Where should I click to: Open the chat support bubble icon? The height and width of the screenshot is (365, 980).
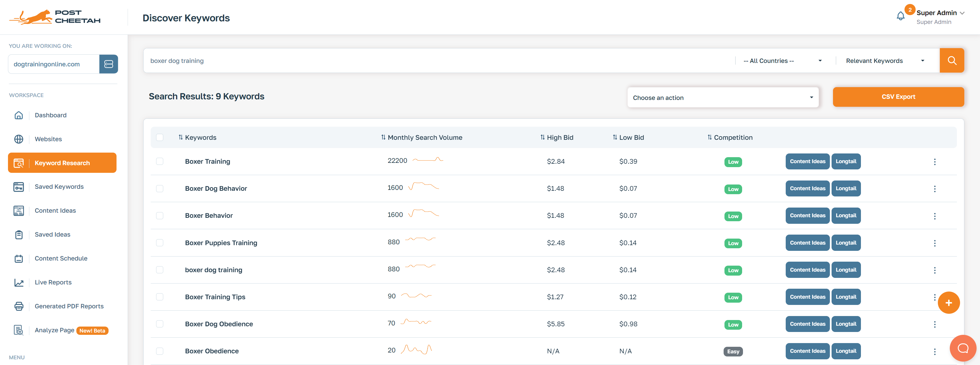click(x=963, y=348)
